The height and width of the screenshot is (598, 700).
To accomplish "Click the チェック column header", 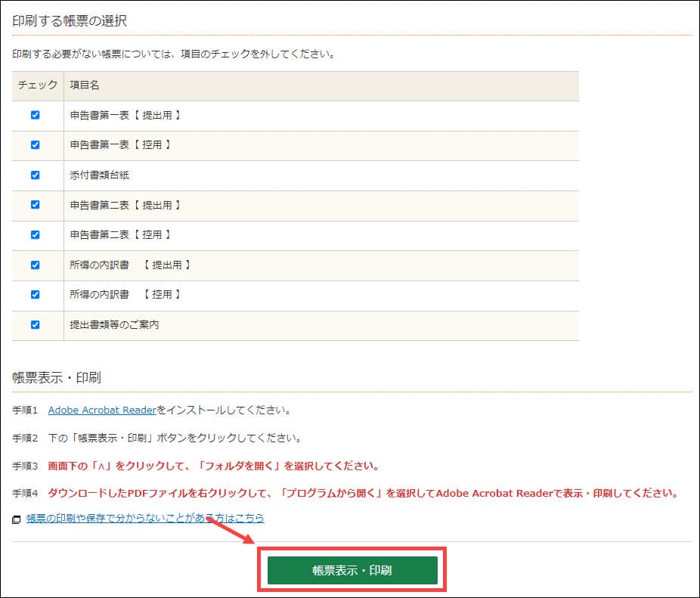I will coord(37,86).
